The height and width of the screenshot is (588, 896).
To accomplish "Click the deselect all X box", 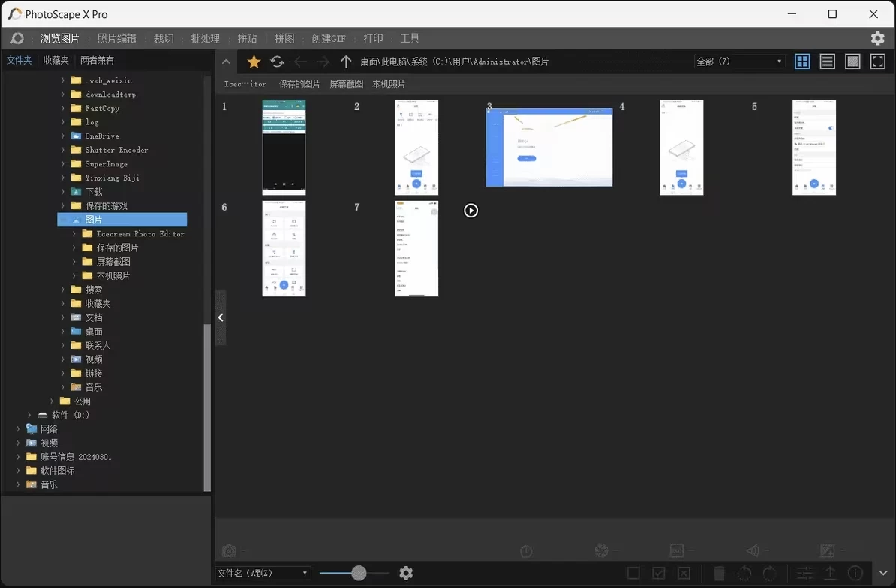I will tap(684, 573).
